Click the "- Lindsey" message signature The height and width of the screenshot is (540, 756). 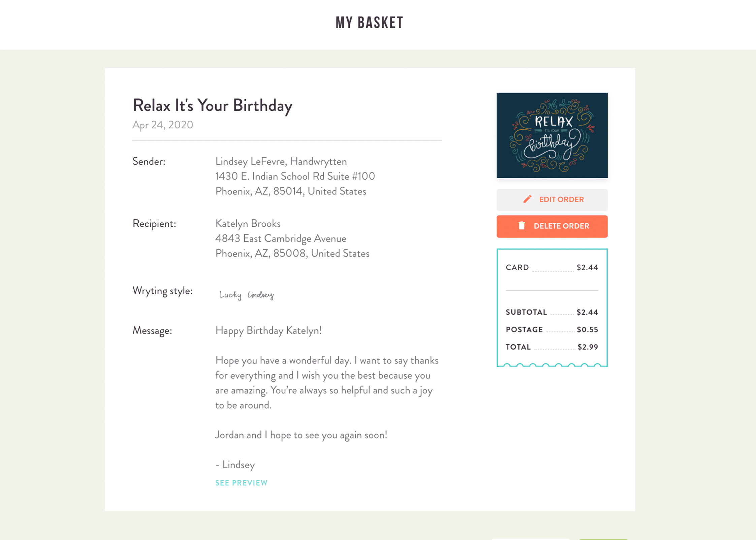click(235, 465)
